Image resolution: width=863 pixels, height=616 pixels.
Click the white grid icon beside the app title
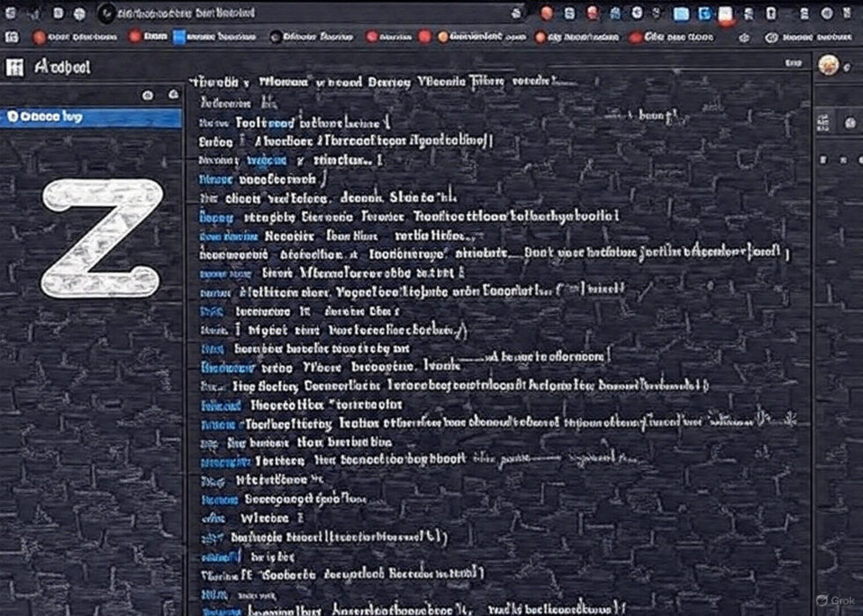[x=14, y=68]
